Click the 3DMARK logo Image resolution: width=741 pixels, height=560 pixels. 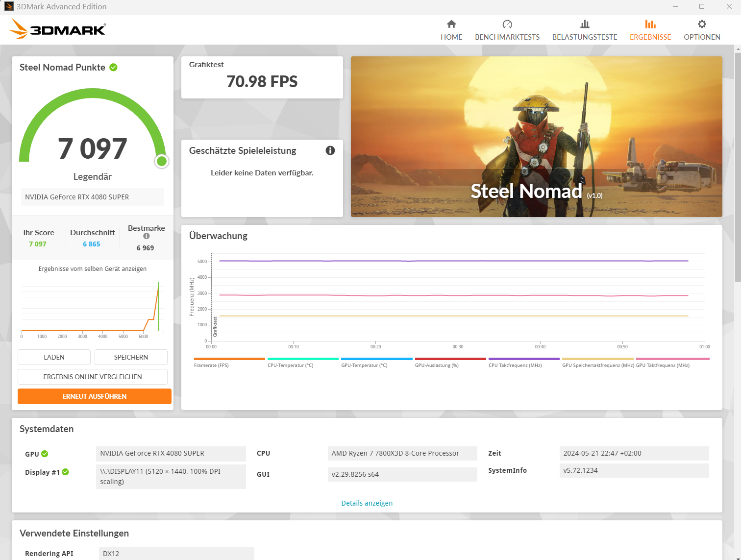57,29
